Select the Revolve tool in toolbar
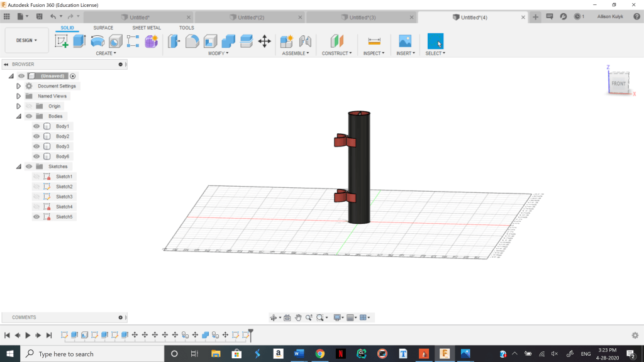 (97, 41)
